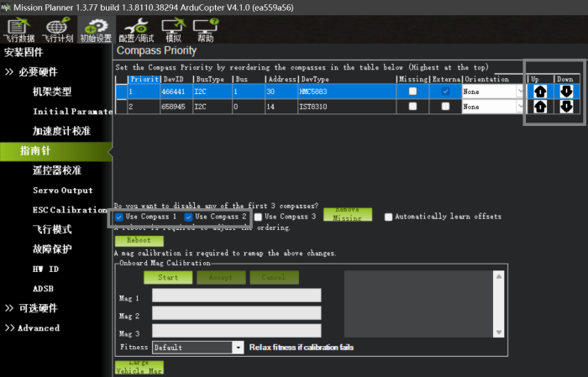Toggle Missing checkbox for HMC5883 row
Image resolution: width=588 pixels, height=377 pixels.
[412, 91]
